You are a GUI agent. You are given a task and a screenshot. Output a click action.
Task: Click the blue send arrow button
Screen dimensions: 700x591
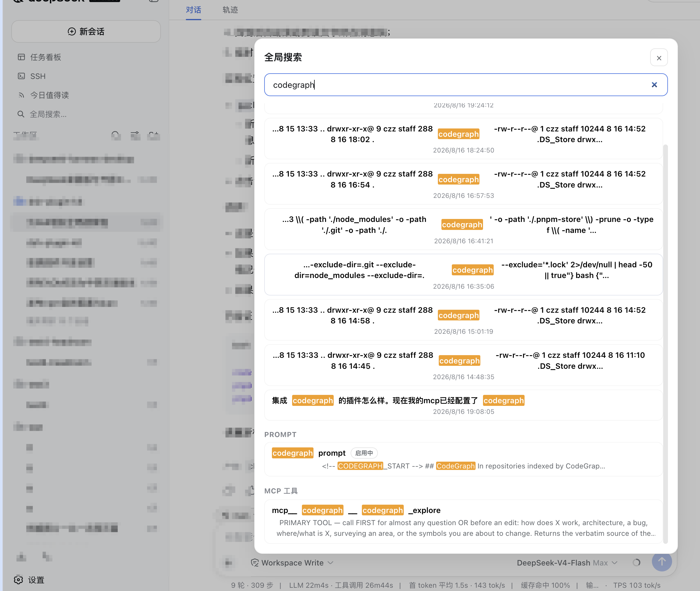pyautogui.click(x=661, y=561)
